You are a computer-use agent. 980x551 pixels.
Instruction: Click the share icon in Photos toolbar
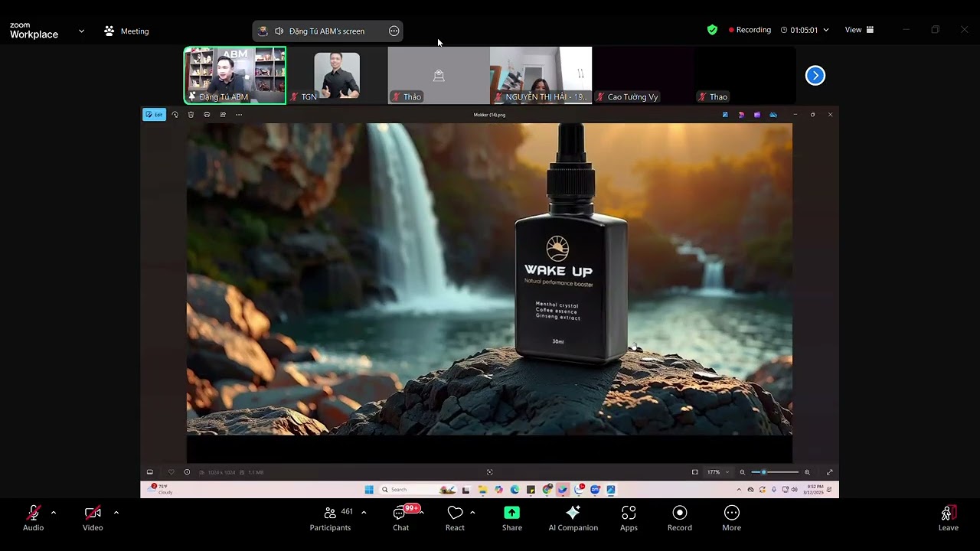coord(223,115)
